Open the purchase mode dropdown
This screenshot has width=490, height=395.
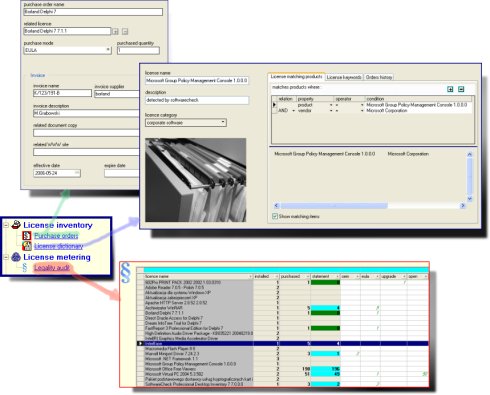[108, 50]
